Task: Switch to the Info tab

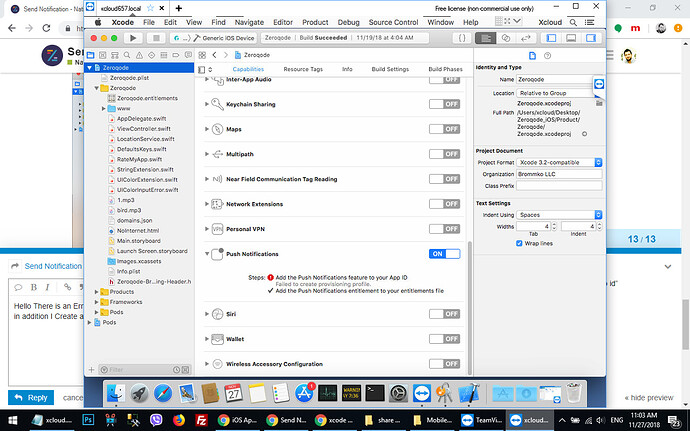Action: pos(347,69)
